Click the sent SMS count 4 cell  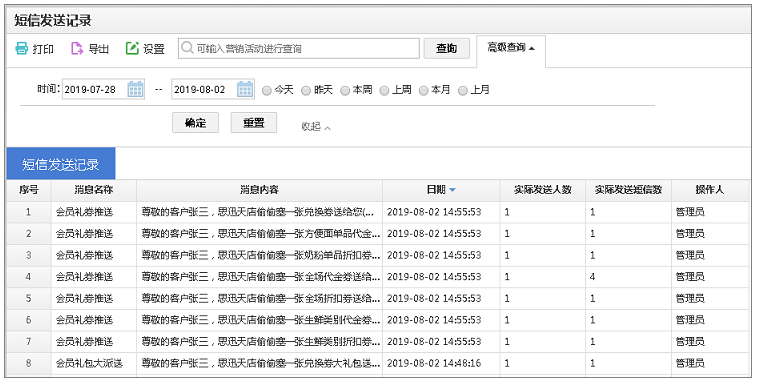[628, 277]
